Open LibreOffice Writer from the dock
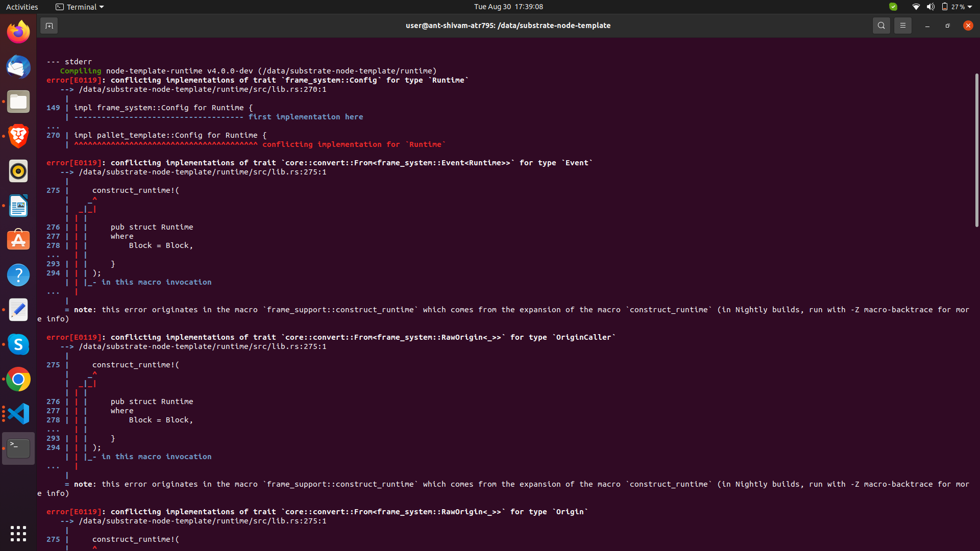Screen dimensions: 980x551 click(18, 206)
